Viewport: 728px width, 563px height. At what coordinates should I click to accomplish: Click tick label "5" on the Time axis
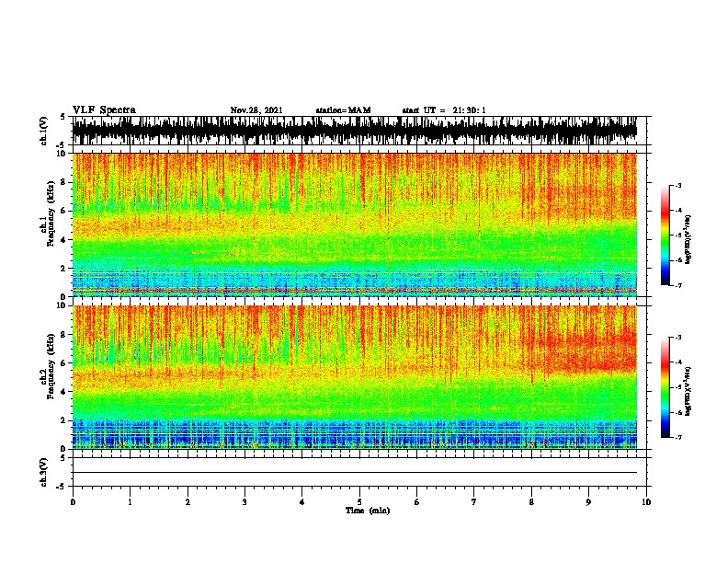(359, 502)
